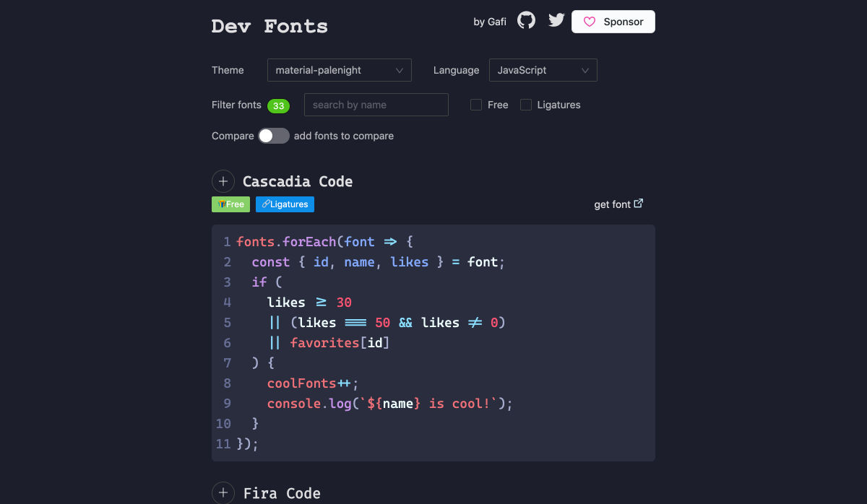Viewport: 867px width, 504px height.
Task: Click the heart icon in Sponsor button
Action: (590, 22)
